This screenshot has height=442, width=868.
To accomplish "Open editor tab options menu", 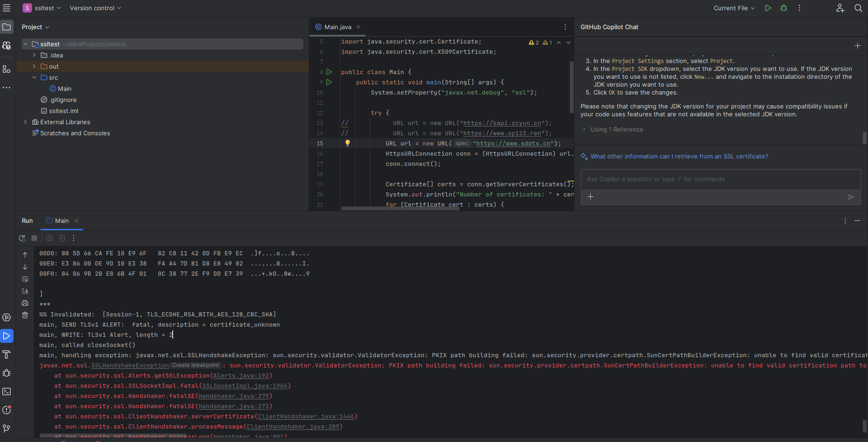I will 565,27.
